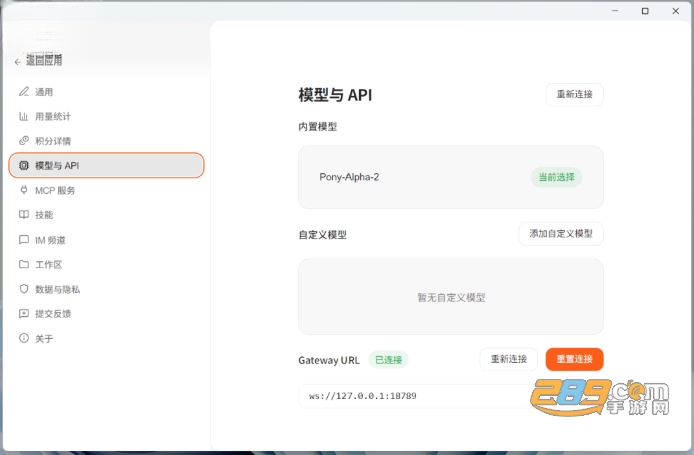Click the bar chart icon for 用量统计
The image size is (694, 455).
point(24,116)
